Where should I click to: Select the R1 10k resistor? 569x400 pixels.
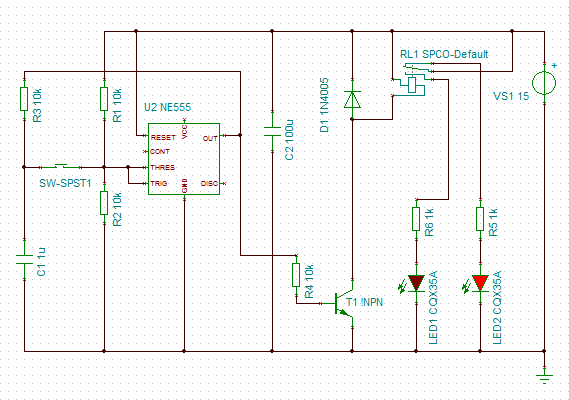(104, 99)
